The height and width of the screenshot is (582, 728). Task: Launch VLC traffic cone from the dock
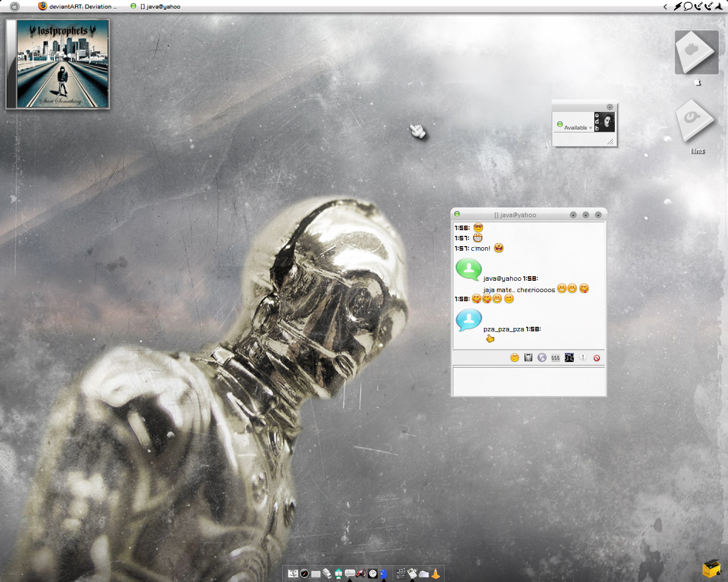[x=436, y=573]
